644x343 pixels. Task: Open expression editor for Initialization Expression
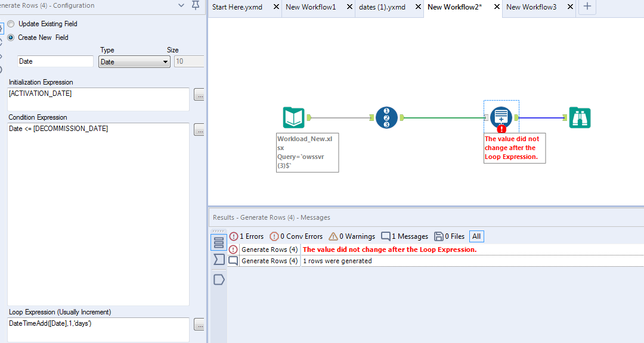[x=199, y=96]
